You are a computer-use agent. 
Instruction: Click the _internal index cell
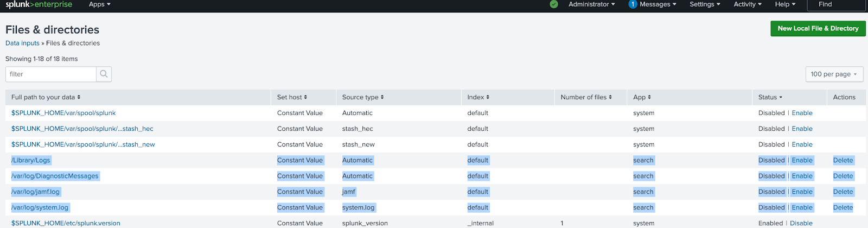click(481, 223)
